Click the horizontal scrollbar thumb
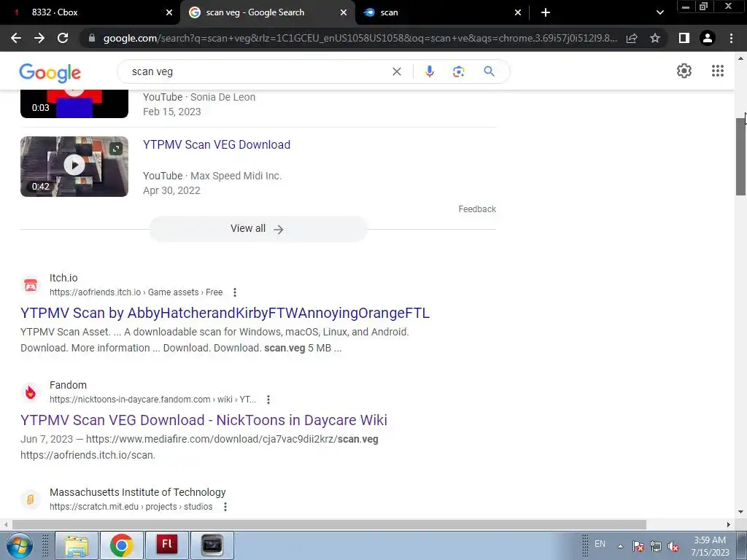 [x=329, y=525]
